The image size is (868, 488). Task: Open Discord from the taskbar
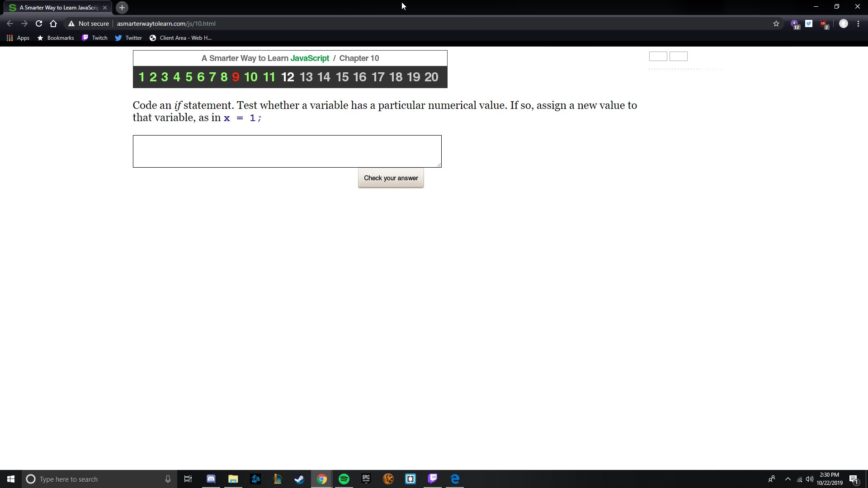211,479
